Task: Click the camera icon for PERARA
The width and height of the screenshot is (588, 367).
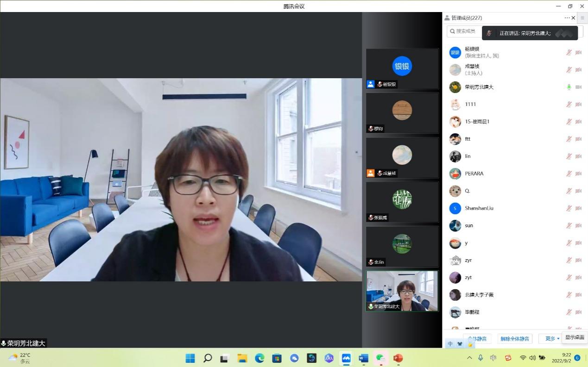Action: 578,174
